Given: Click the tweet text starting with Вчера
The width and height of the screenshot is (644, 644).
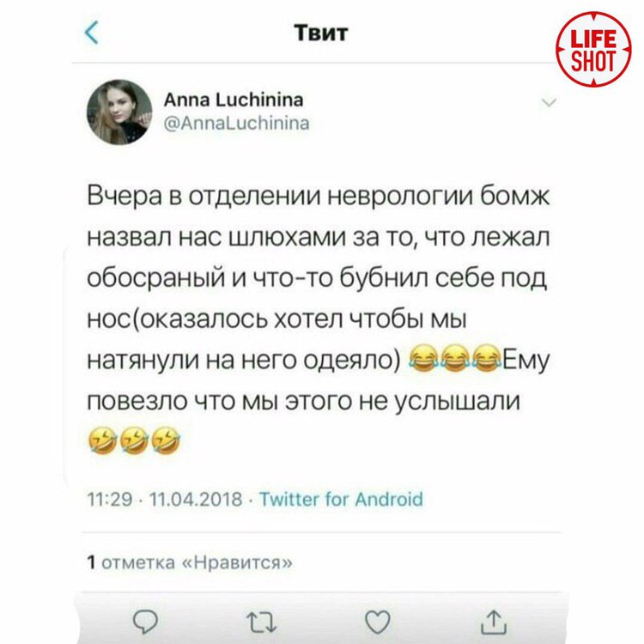Looking at the screenshot, I should tap(319, 318).
